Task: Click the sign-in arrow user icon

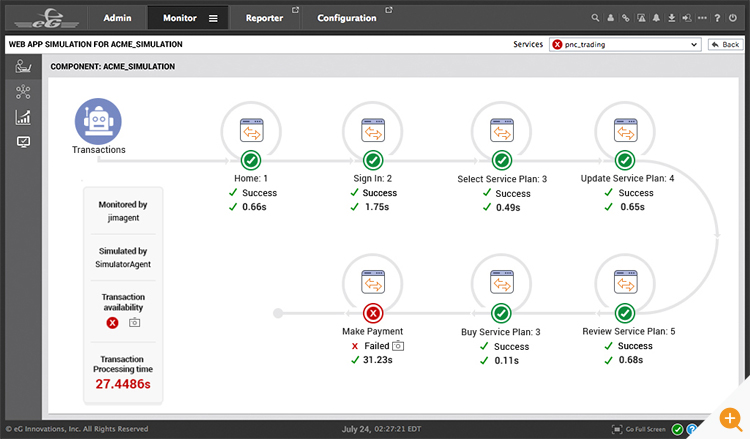Action: pyautogui.click(x=687, y=18)
